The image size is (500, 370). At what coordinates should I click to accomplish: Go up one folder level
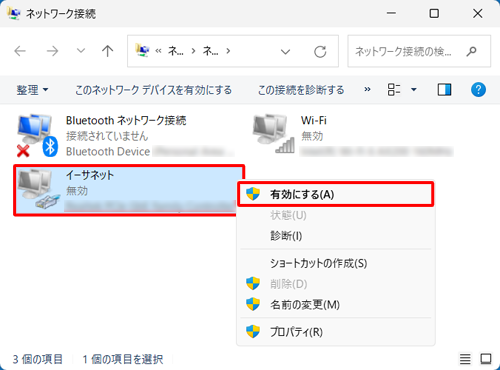point(107,51)
